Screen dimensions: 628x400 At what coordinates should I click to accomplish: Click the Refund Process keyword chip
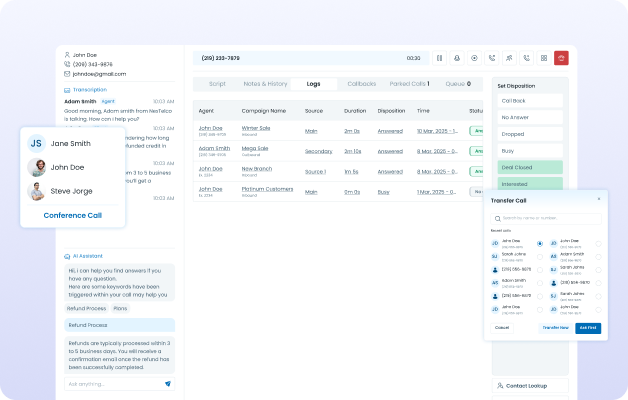[x=88, y=308]
